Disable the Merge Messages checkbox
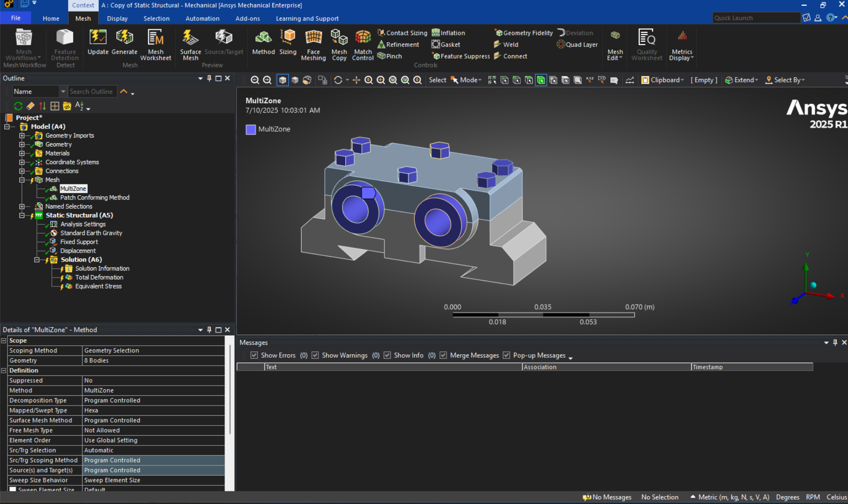The height and width of the screenshot is (504, 848). pyautogui.click(x=444, y=355)
